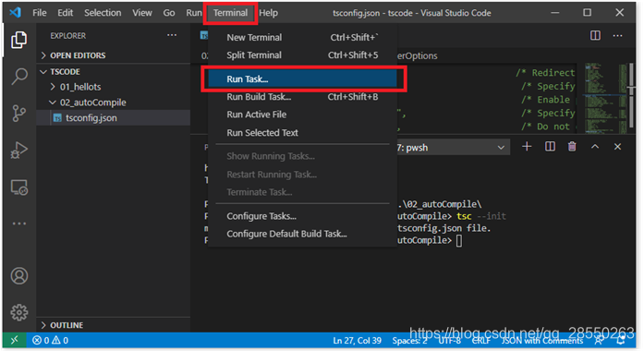Open the File menu
This screenshot has height=351, width=644.
point(40,13)
